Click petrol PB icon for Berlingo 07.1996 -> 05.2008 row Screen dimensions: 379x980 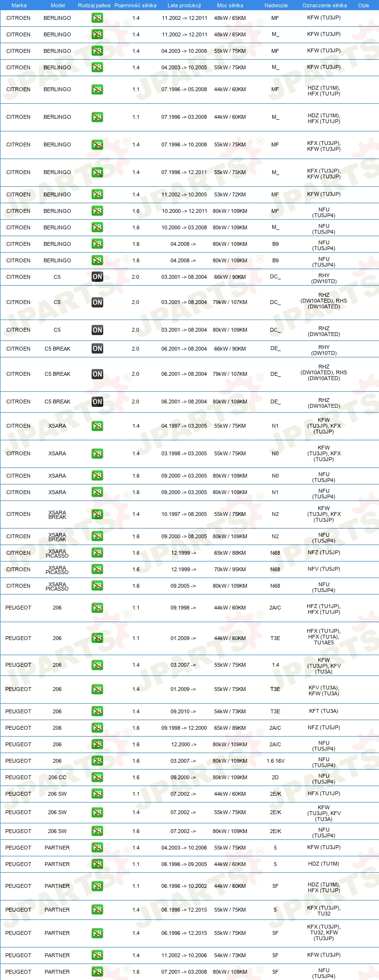(x=97, y=89)
